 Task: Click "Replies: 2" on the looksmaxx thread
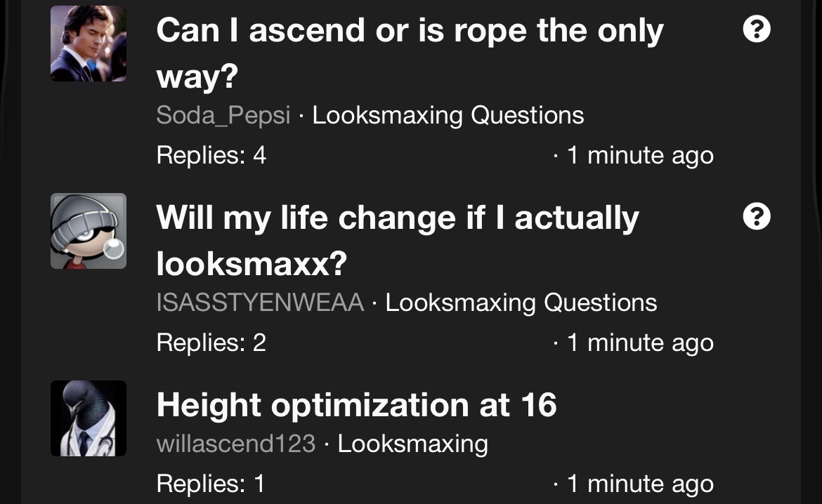(211, 343)
